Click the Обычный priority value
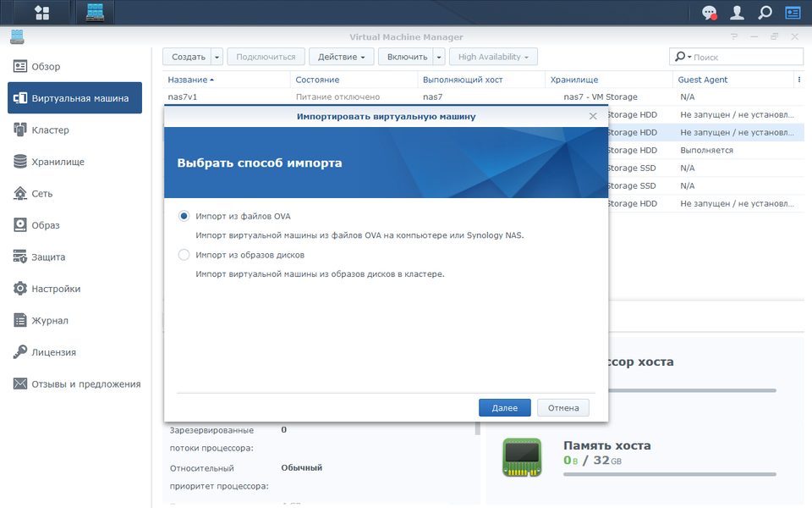The image size is (812, 508). [x=301, y=467]
